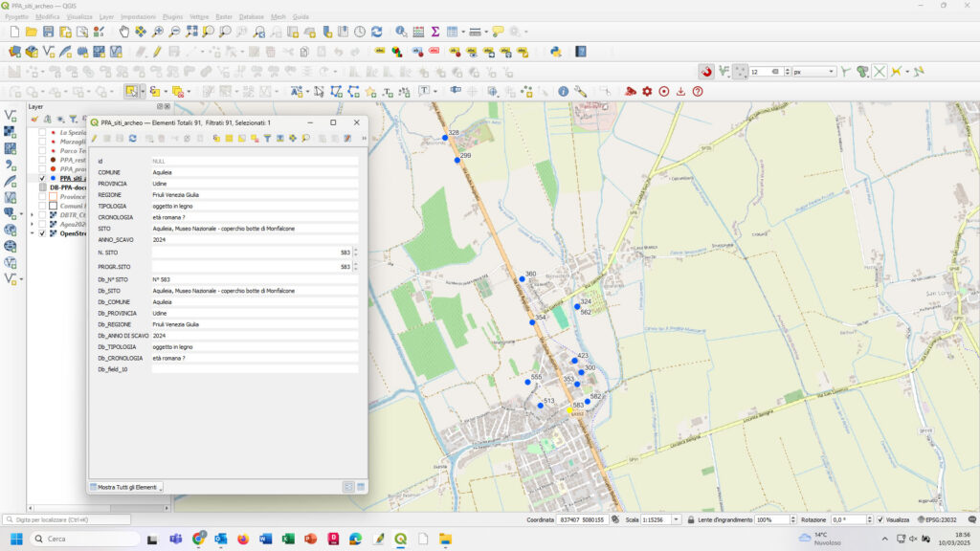The width and height of the screenshot is (980, 551).
Task: Uncheck the OpenStreetMap layer visibility
Action: [42, 233]
